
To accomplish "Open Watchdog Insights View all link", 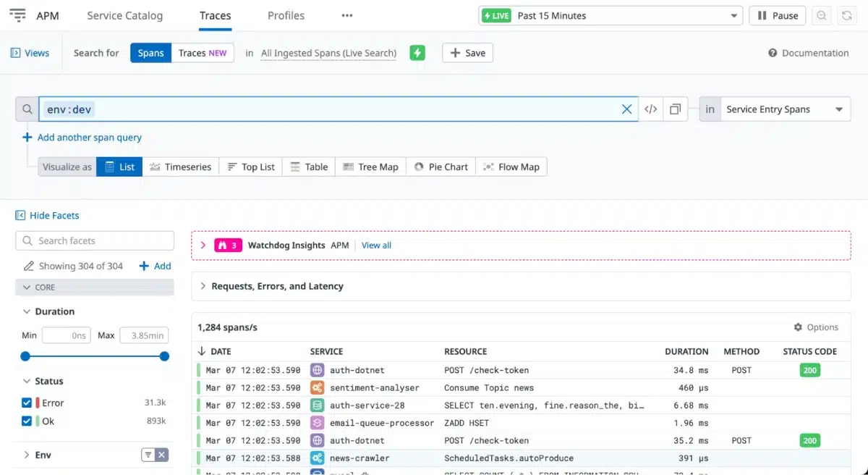I will pos(376,245).
